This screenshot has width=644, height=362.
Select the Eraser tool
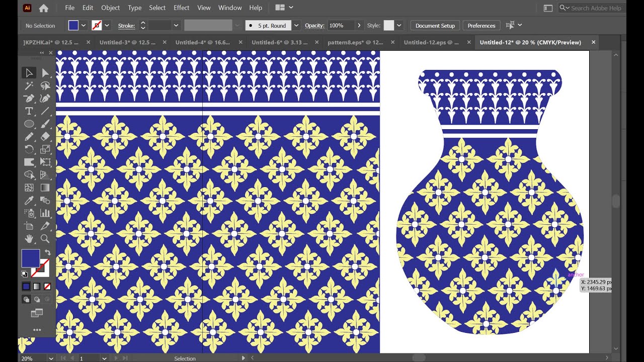(x=45, y=137)
